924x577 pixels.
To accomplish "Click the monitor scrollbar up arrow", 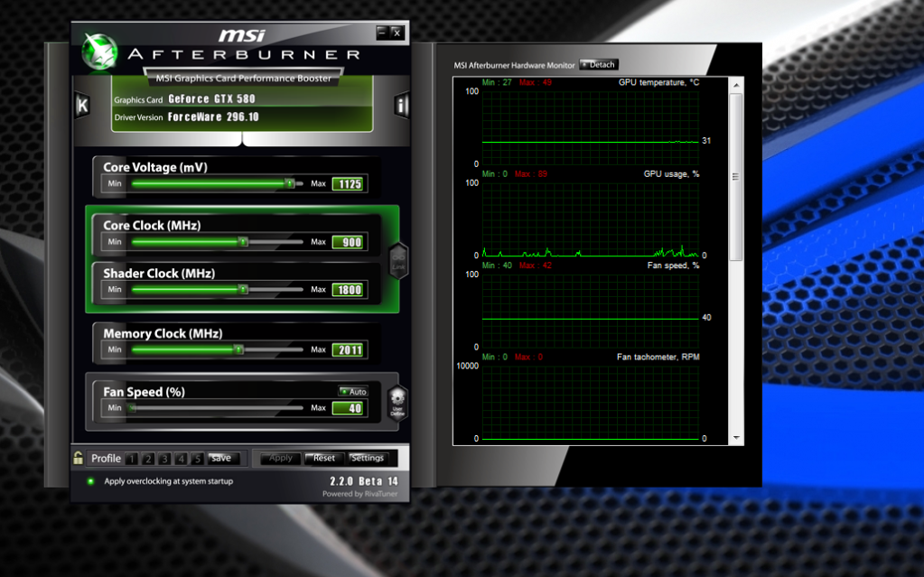I will (736, 86).
